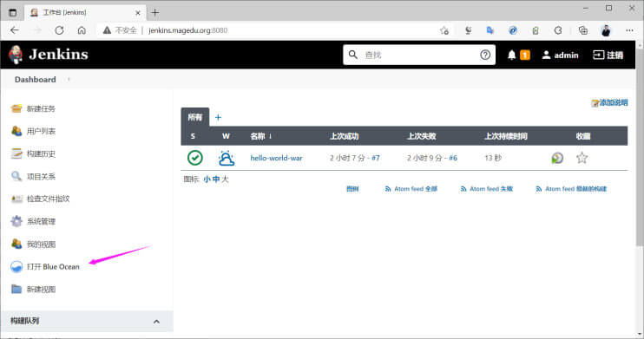Click browser back arrow
This screenshot has width=644, height=339.
[15, 30]
